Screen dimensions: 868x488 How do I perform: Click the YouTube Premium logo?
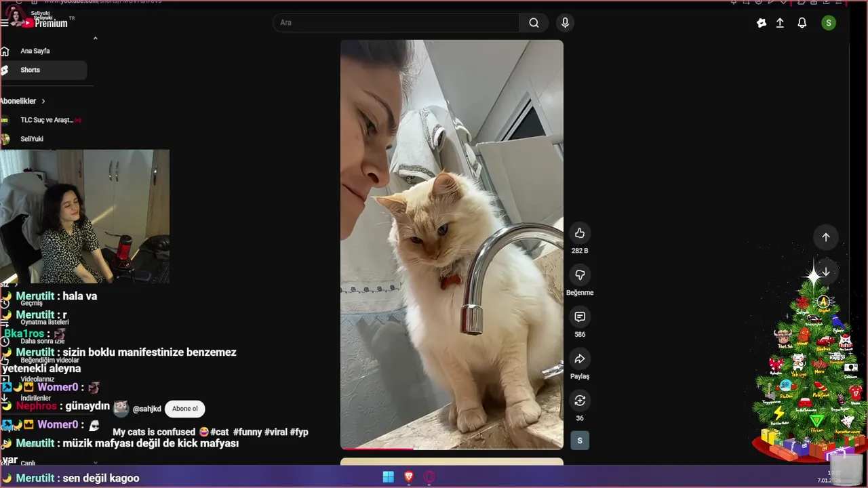(x=45, y=23)
